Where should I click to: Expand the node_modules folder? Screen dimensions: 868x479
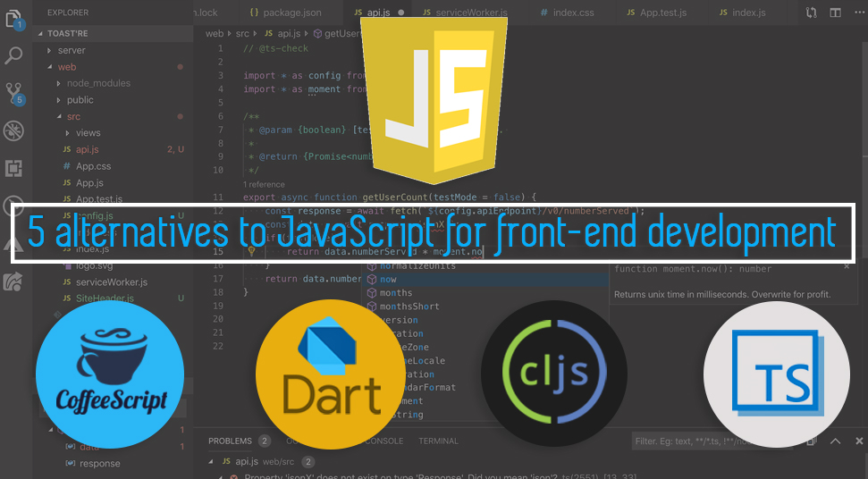pyautogui.click(x=58, y=83)
